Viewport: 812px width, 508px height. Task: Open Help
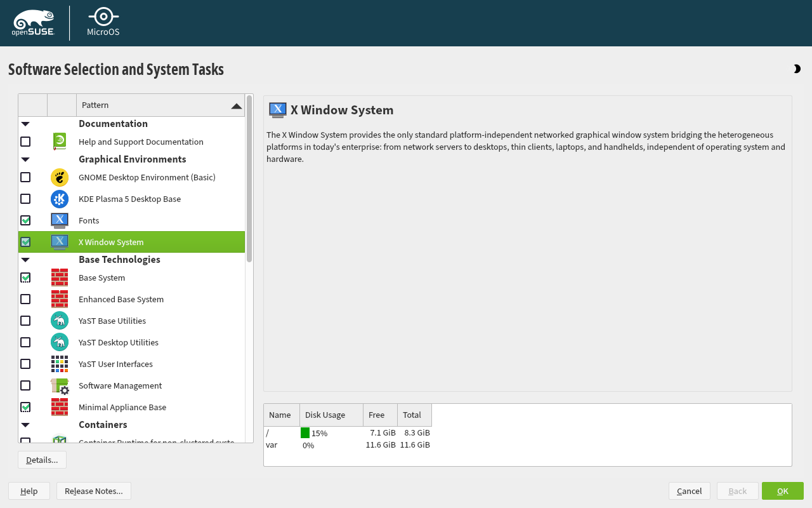(x=29, y=491)
